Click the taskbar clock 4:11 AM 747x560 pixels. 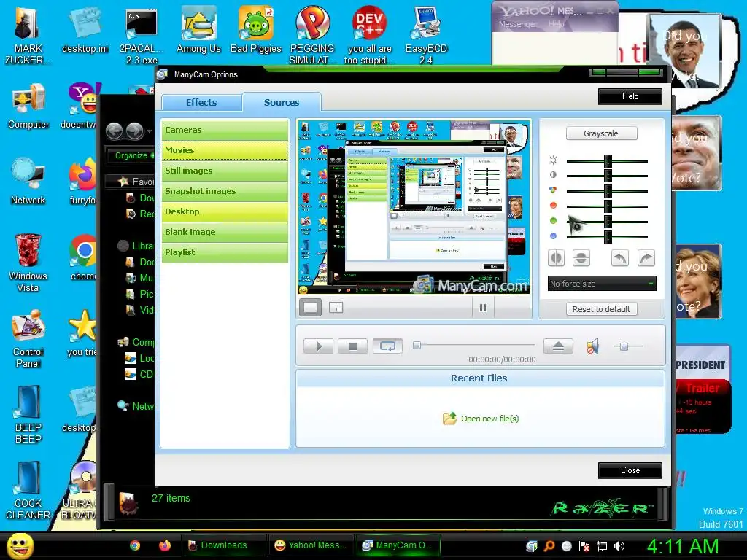(682, 546)
